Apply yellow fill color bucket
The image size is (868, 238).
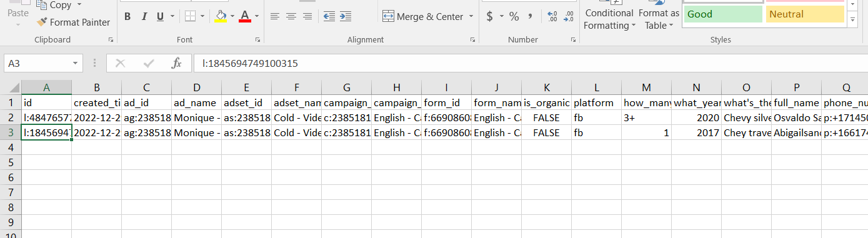pos(221,16)
